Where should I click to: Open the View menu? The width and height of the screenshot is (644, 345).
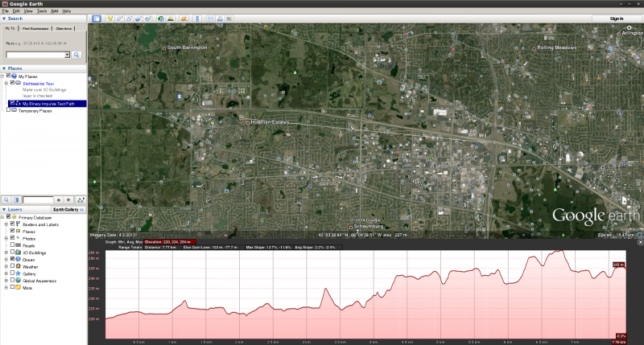[x=28, y=11]
